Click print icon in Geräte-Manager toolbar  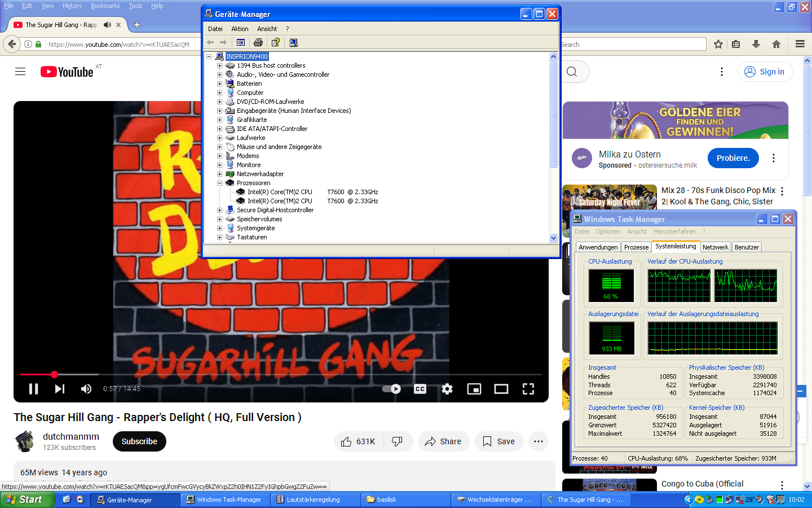[x=258, y=42]
